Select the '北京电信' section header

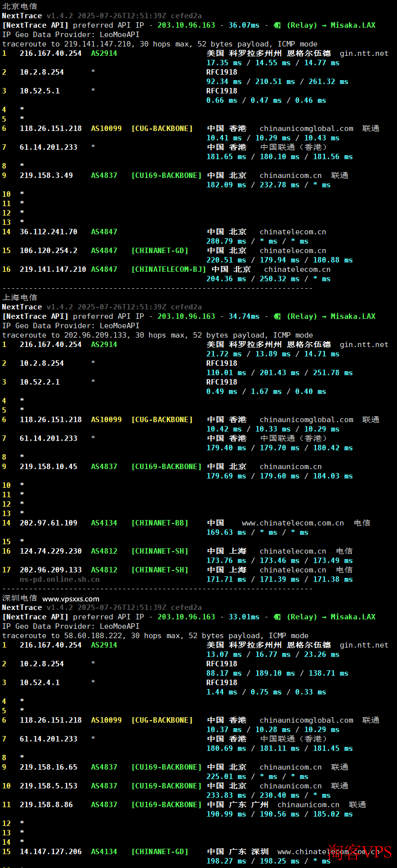[x=19, y=6]
